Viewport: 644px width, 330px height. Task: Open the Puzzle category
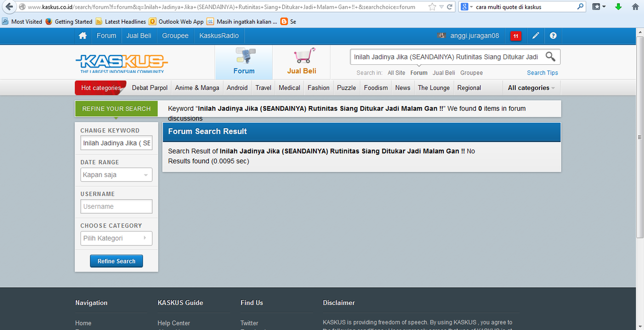[347, 88]
